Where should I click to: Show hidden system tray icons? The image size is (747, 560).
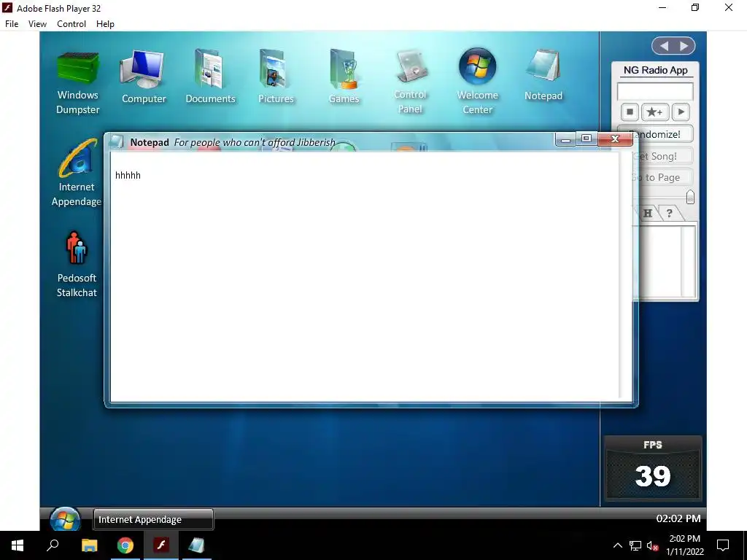click(617, 545)
